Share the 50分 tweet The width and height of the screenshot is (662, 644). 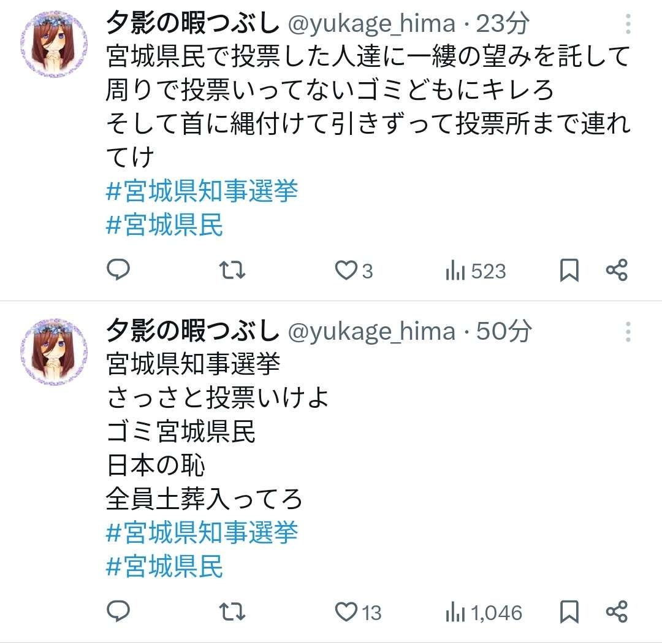pos(616,611)
